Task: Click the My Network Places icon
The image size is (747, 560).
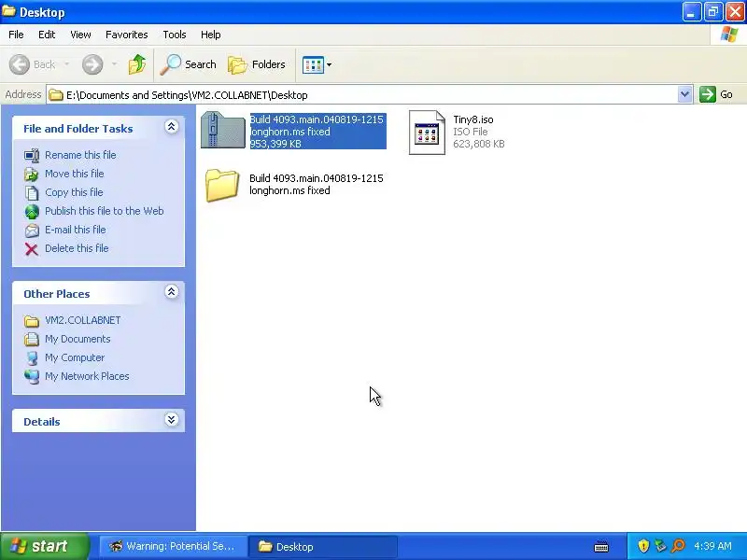Action: [x=32, y=377]
